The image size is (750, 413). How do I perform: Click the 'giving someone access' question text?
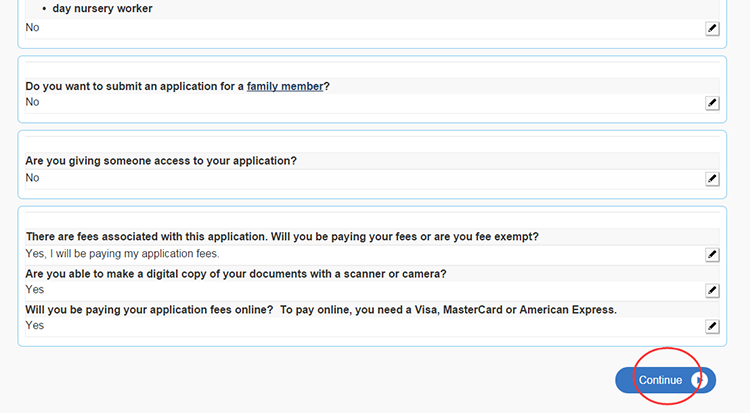[x=161, y=161]
